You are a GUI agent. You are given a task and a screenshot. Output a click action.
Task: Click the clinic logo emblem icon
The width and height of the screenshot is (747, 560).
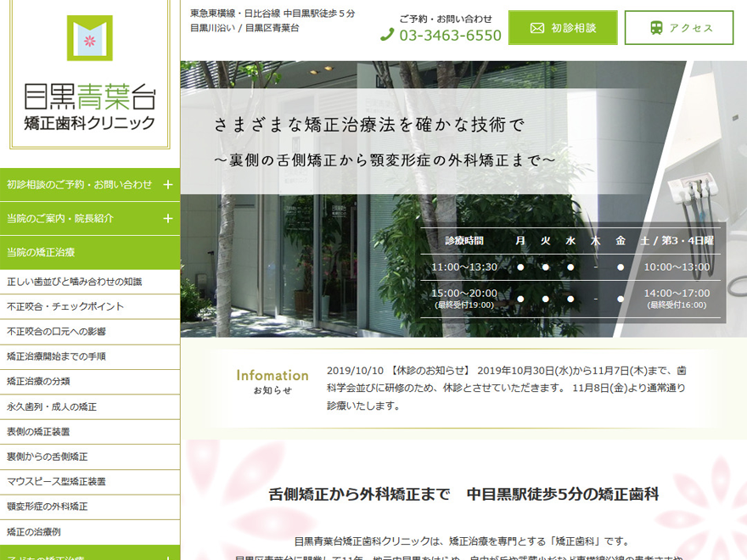tap(90, 38)
